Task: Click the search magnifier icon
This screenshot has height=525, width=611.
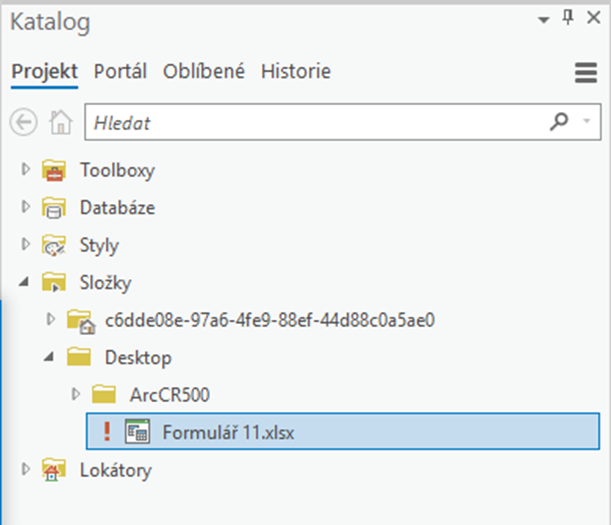Action: [x=559, y=122]
